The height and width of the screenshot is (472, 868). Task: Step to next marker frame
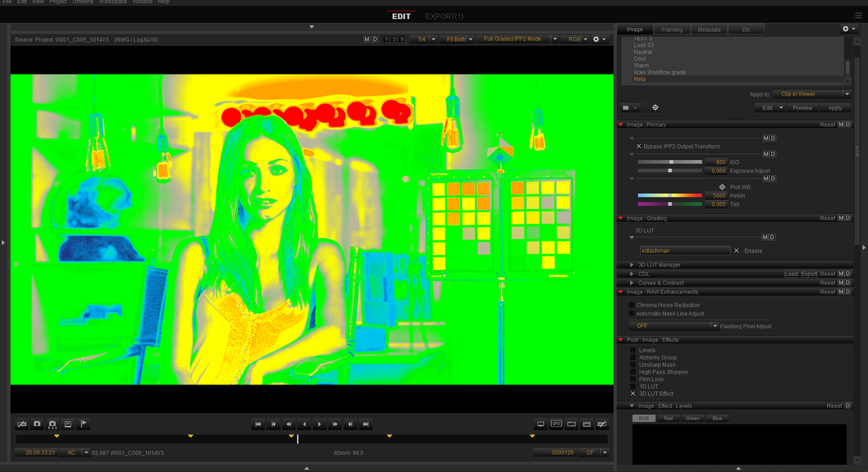350,425
